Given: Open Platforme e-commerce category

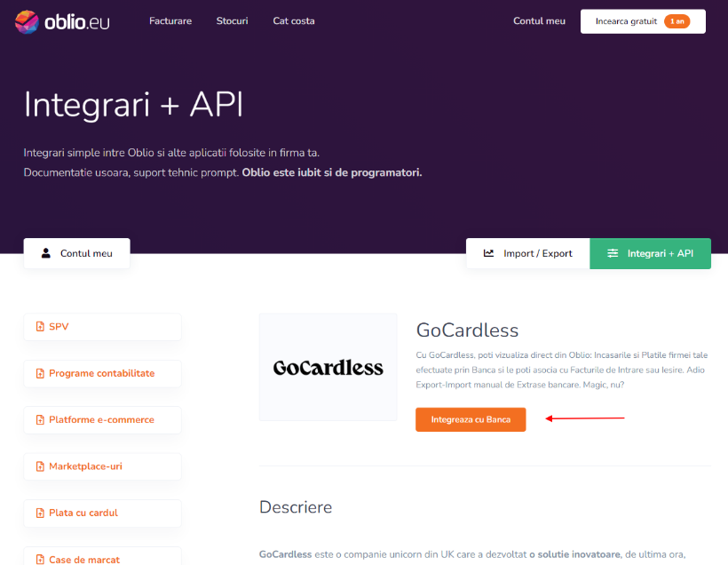Looking at the screenshot, I should 102,420.
